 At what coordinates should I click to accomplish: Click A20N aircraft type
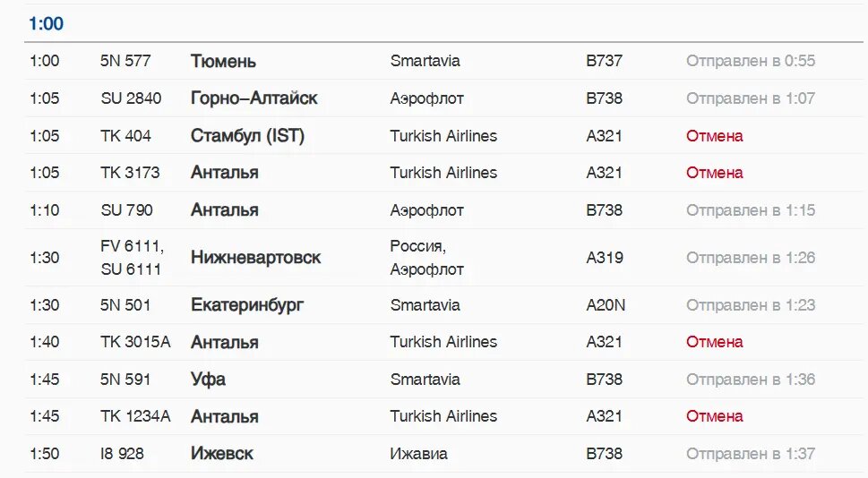pyautogui.click(x=606, y=305)
